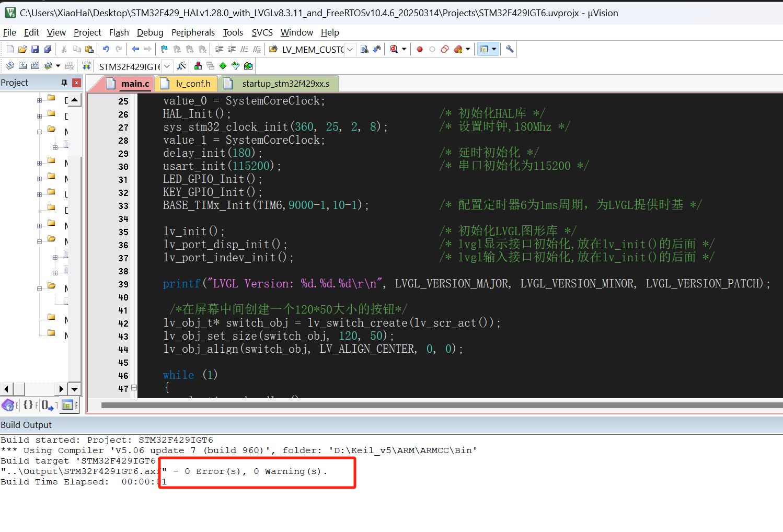
Task: Open the Peripherals menu
Action: 193,32
